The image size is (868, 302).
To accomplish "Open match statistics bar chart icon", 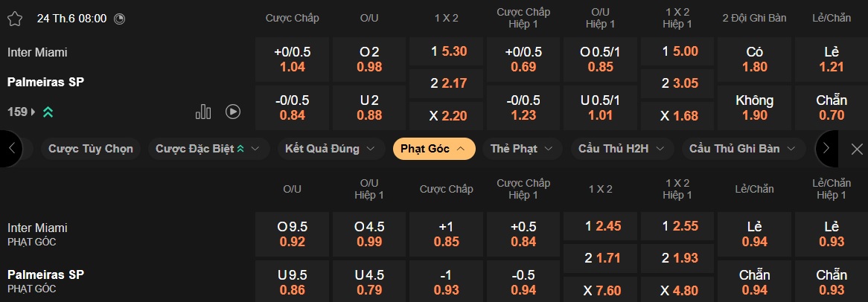I will [x=203, y=112].
